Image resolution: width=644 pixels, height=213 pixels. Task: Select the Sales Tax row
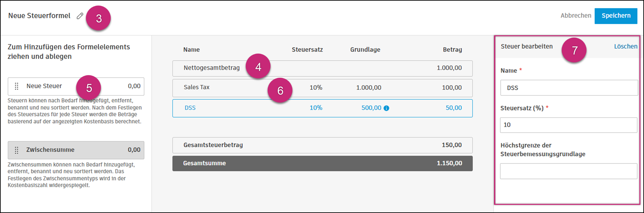229,88
